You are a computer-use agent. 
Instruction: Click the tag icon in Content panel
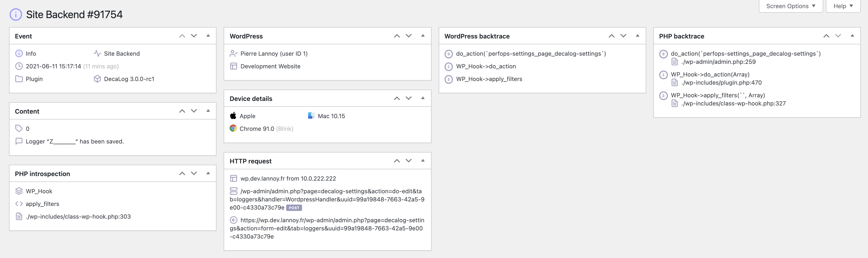tap(19, 128)
